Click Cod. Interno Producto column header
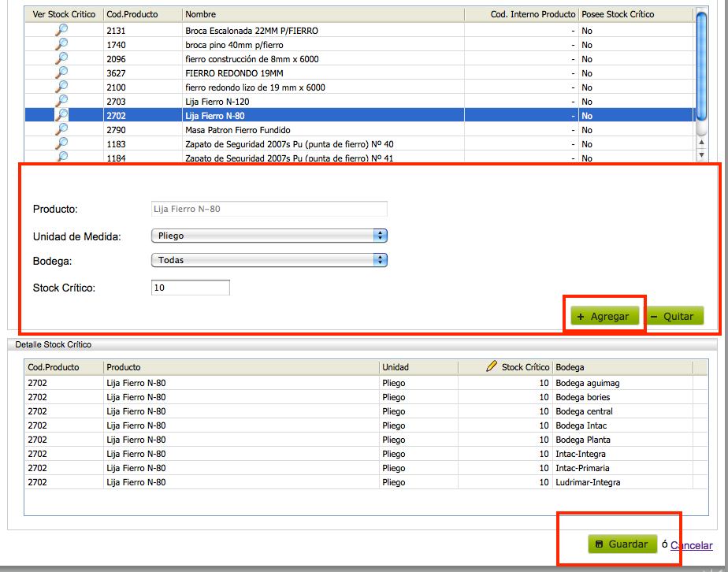 click(522, 14)
